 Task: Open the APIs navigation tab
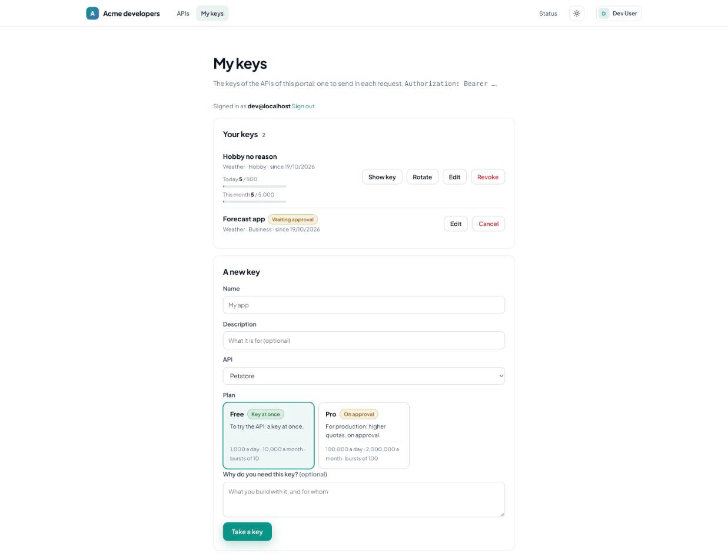pos(183,14)
